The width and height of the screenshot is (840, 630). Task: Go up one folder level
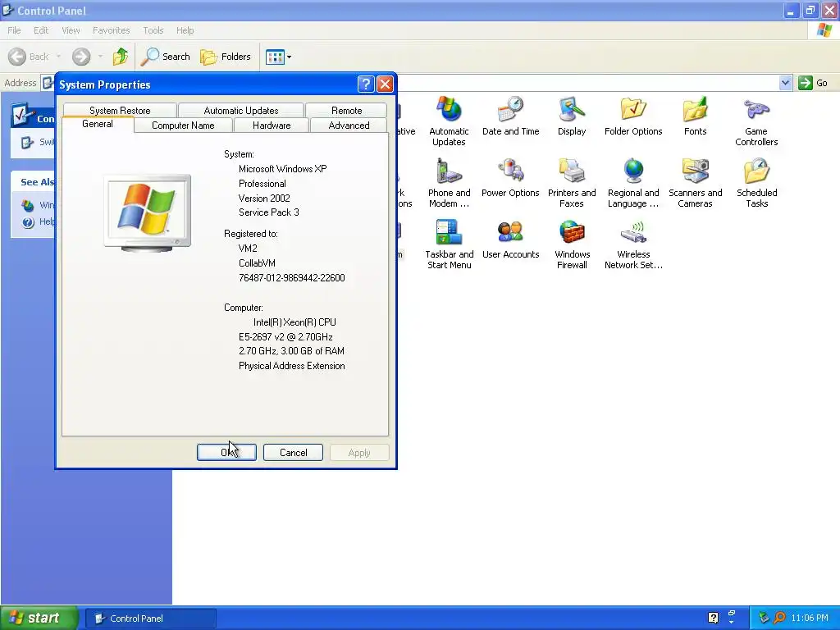click(121, 57)
